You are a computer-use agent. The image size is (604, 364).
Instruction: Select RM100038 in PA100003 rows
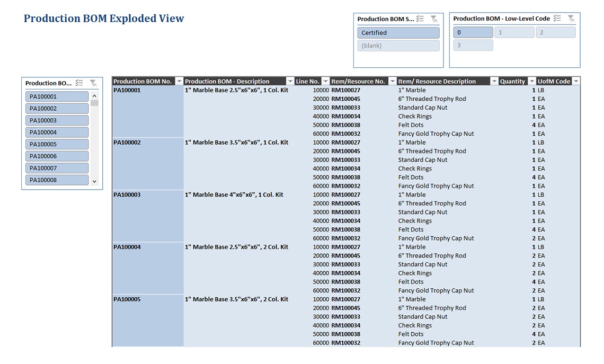click(345, 229)
